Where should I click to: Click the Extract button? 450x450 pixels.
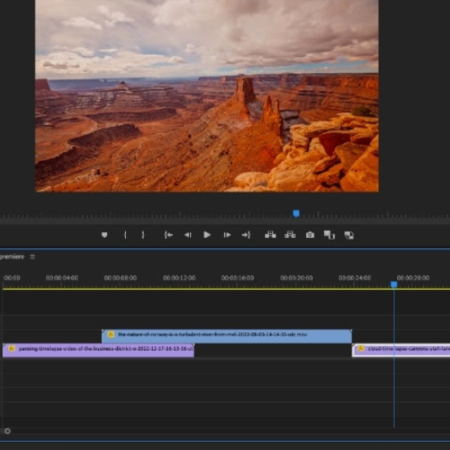pos(290,235)
